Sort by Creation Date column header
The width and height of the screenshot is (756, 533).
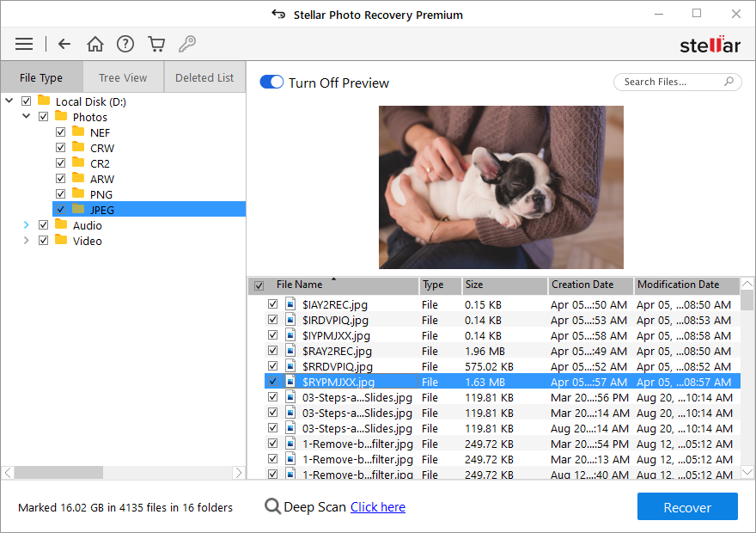(x=590, y=285)
